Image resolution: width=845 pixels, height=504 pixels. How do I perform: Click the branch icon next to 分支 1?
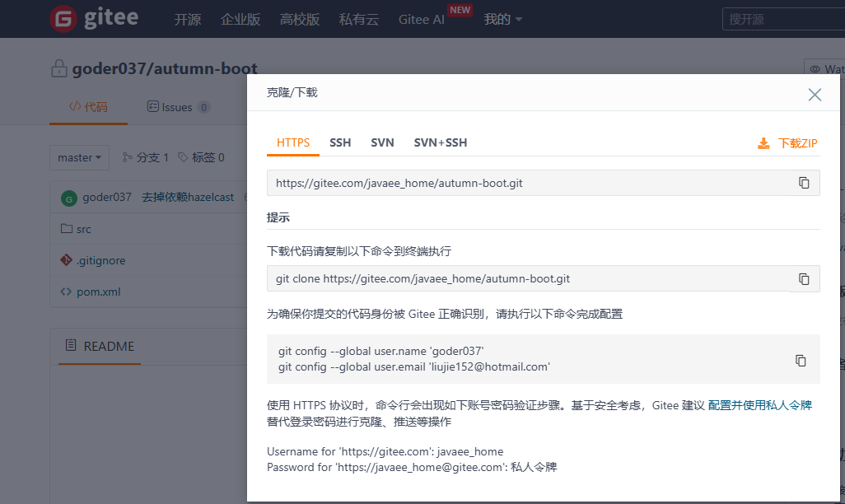pos(127,157)
